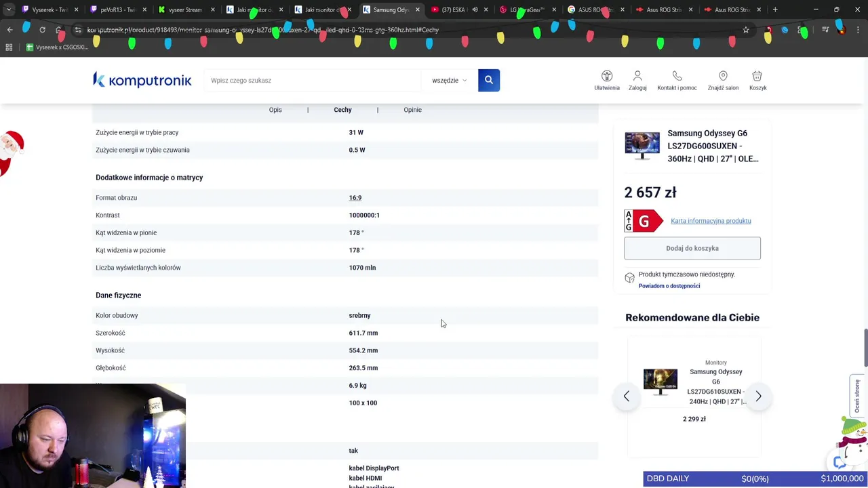Click the Komputronik logo

click(142, 80)
